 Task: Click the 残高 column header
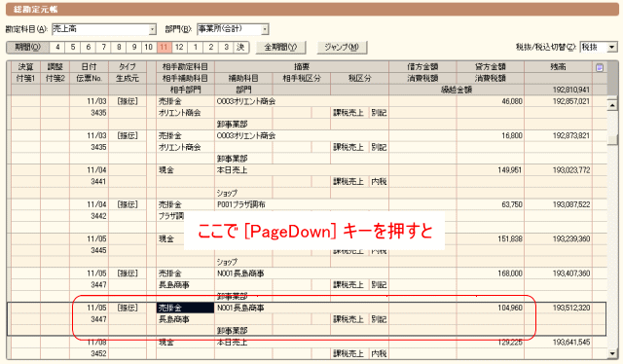point(558,67)
